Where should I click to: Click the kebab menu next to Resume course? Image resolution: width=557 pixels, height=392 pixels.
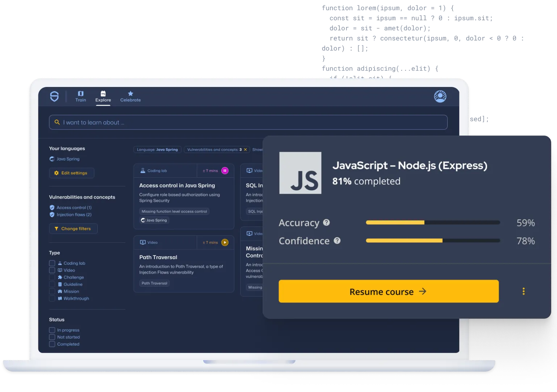(523, 291)
